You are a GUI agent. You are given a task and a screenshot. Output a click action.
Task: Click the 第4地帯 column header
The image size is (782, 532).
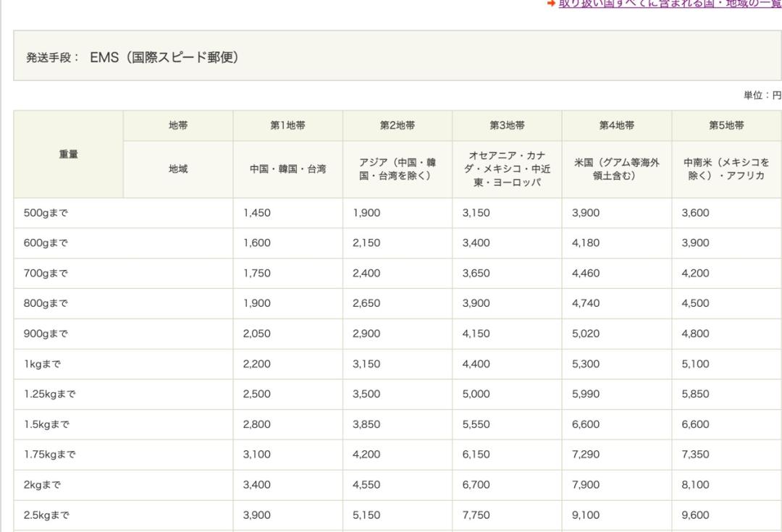coord(616,124)
